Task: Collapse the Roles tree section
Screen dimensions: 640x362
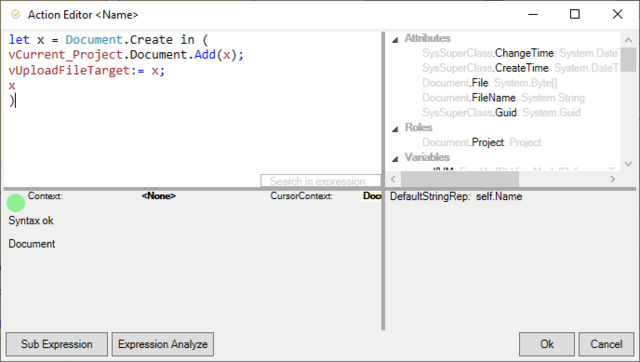Action: pyautogui.click(x=395, y=129)
